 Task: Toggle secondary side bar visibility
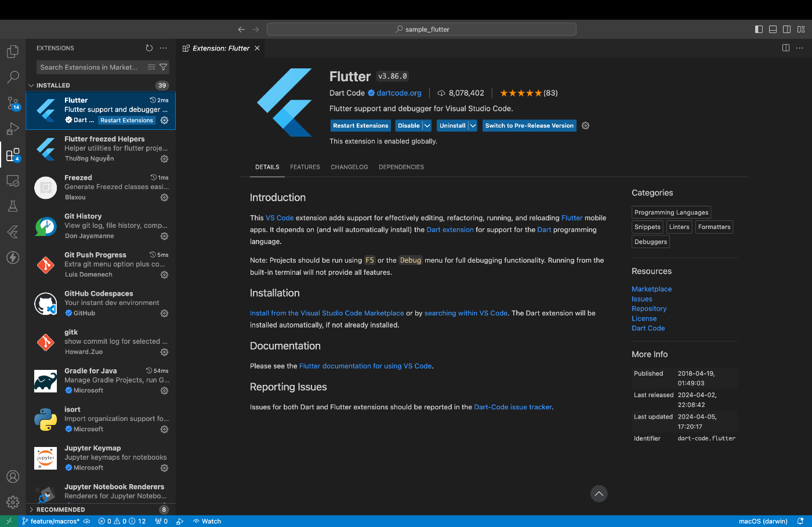(786, 29)
